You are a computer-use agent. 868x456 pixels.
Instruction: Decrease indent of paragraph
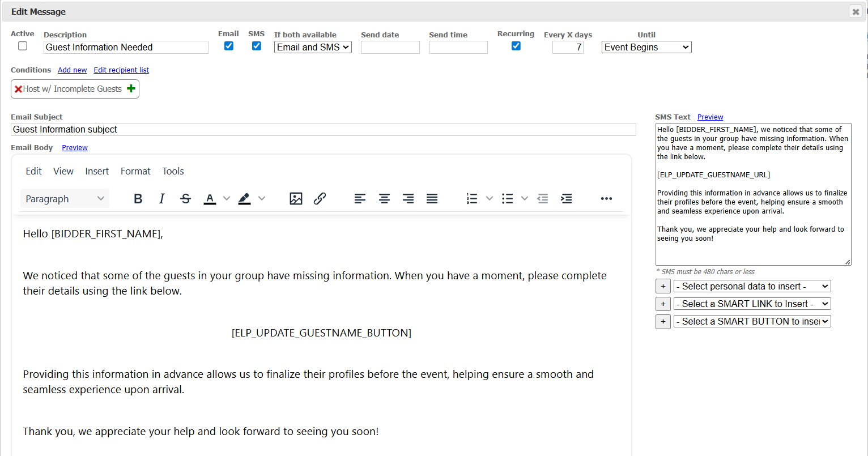tap(543, 199)
